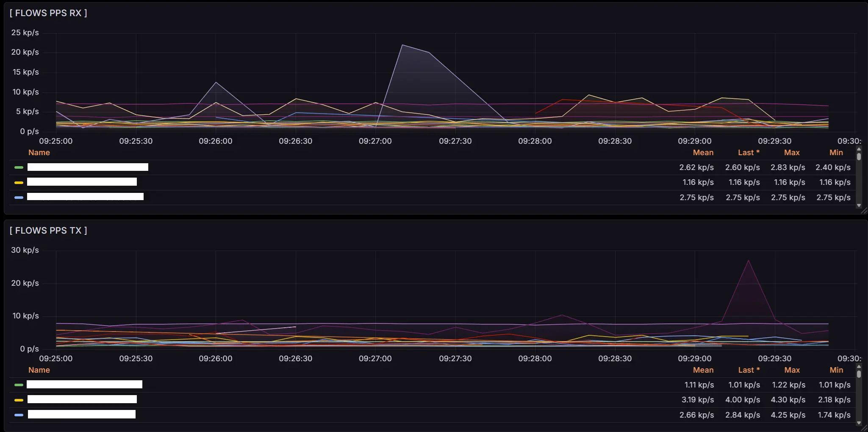Click green series color swatch in TX legend
The width and height of the screenshot is (868, 432).
pos(19,385)
